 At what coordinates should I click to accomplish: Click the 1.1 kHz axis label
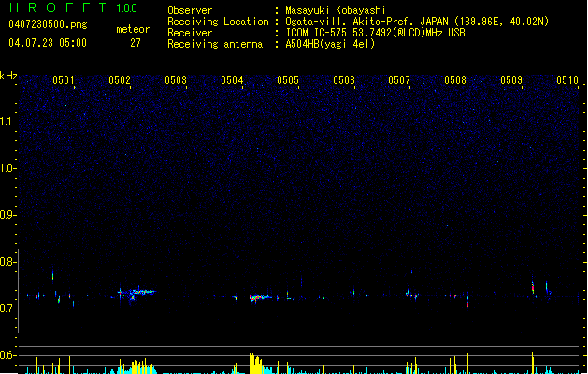(x=7, y=122)
